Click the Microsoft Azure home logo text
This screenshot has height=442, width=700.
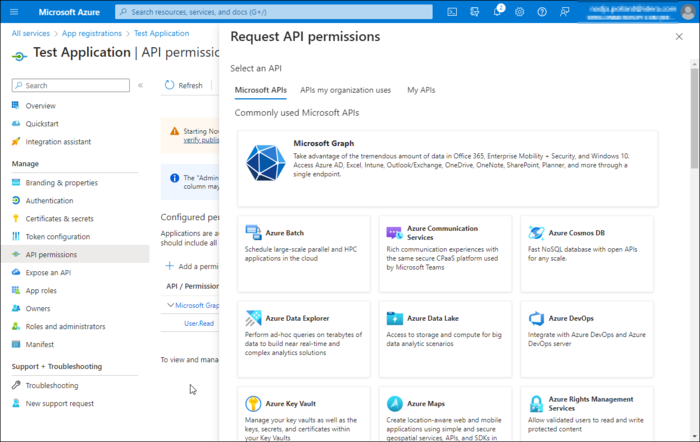pyautogui.click(x=69, y=12)
